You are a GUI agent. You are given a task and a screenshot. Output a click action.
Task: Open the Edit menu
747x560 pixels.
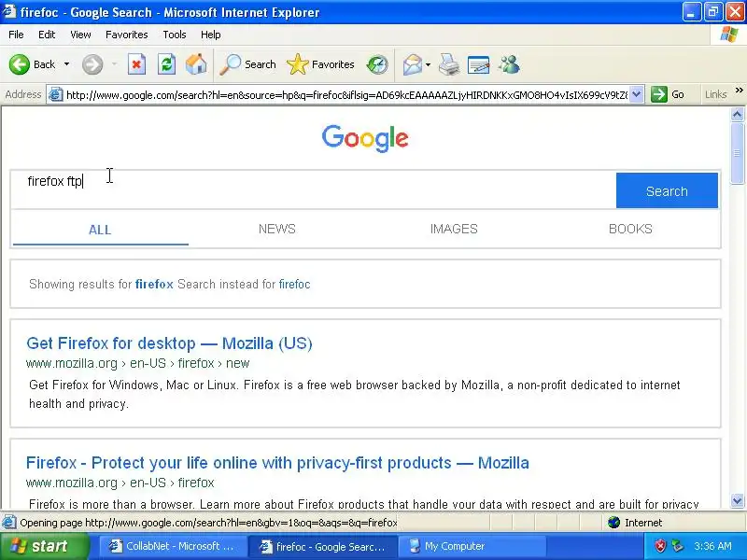point(47,35)
